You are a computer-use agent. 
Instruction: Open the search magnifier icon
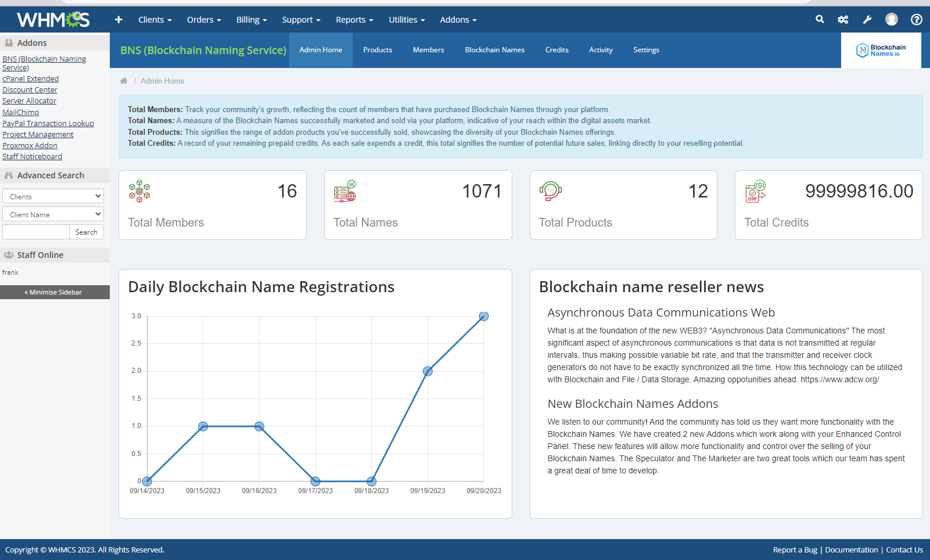(820, 19)
